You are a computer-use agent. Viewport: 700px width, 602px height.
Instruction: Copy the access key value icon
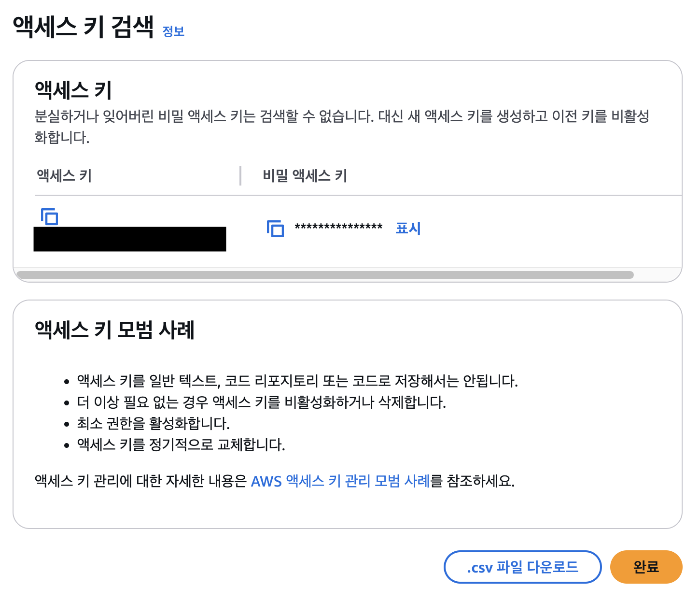[x=49, y=216]
